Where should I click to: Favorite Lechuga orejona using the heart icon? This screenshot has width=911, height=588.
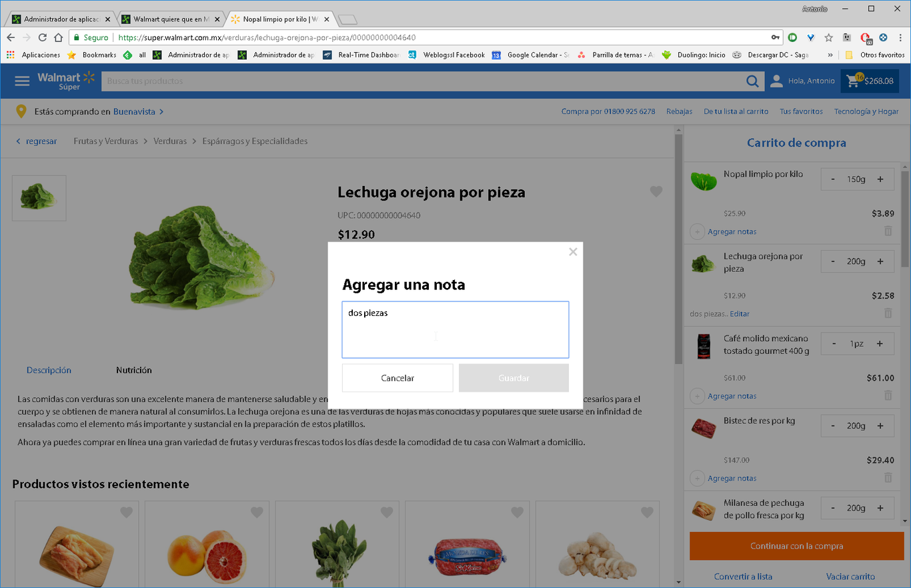tap(656, 191)
